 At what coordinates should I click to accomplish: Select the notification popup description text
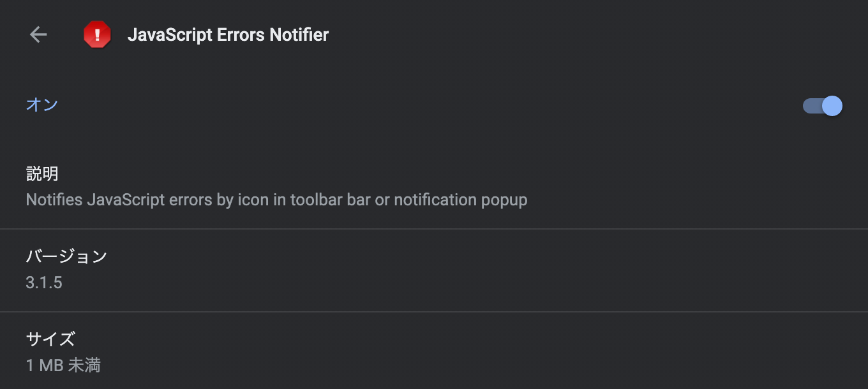point(276,200)
